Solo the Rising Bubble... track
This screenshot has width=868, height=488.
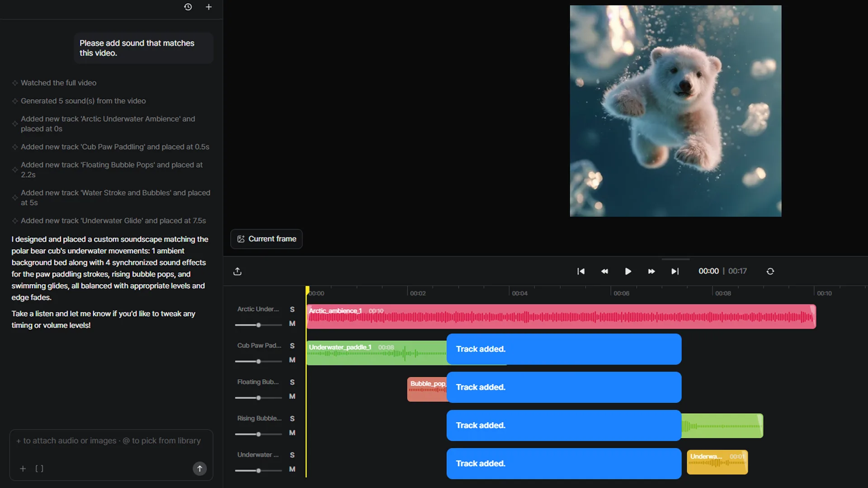click(x=292, y=418)
